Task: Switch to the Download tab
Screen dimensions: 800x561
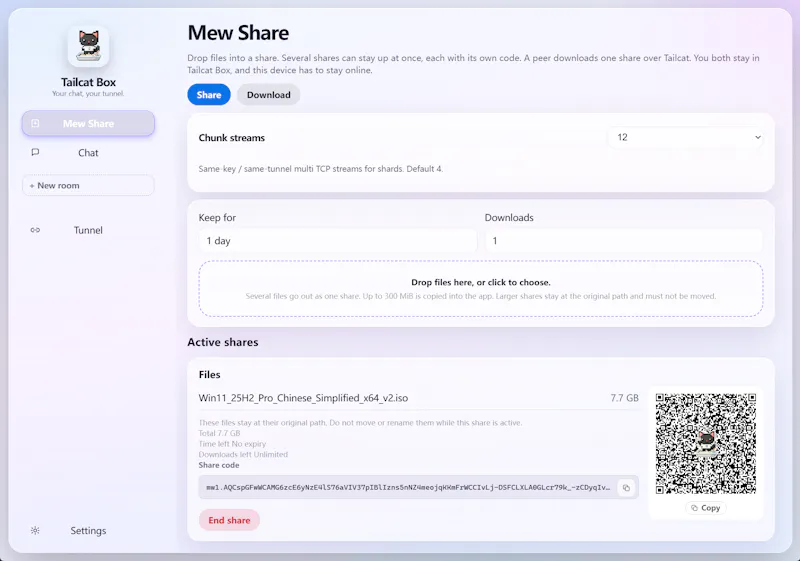Action: point(268,95)
